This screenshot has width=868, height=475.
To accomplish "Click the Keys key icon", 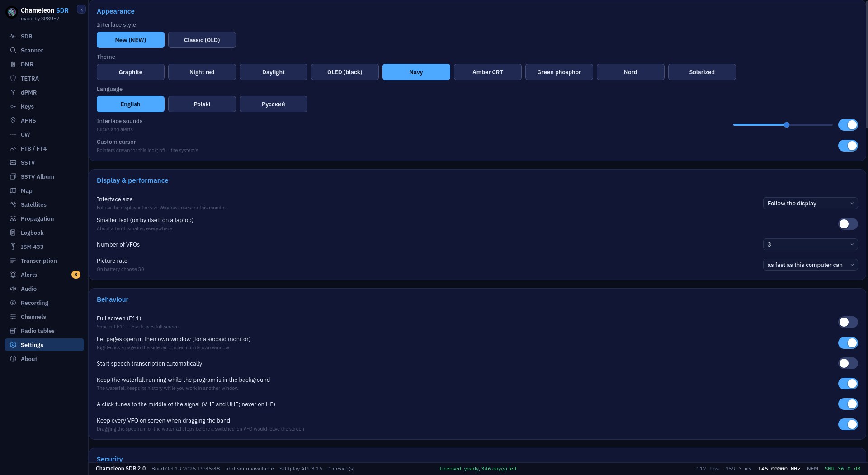I will tap(13, 106).
